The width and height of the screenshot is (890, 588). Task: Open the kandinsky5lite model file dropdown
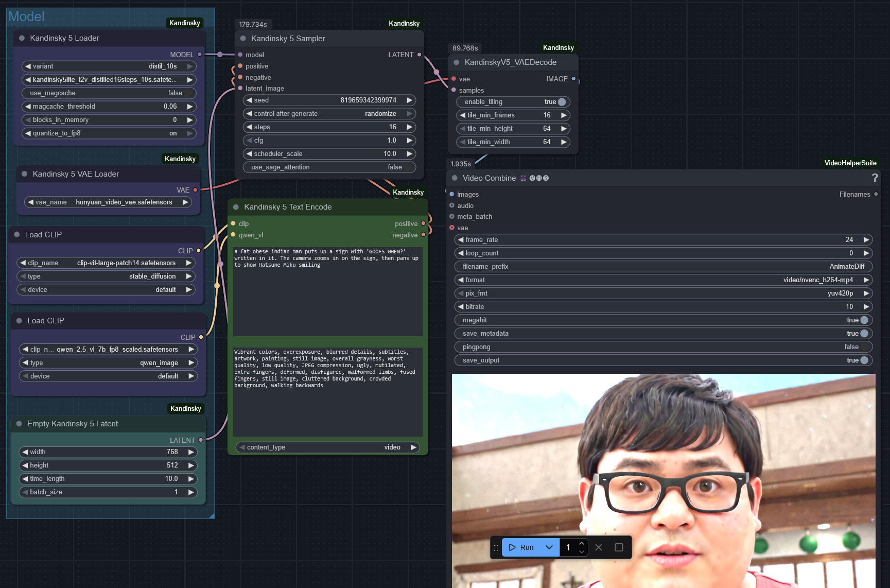point(109,80)
